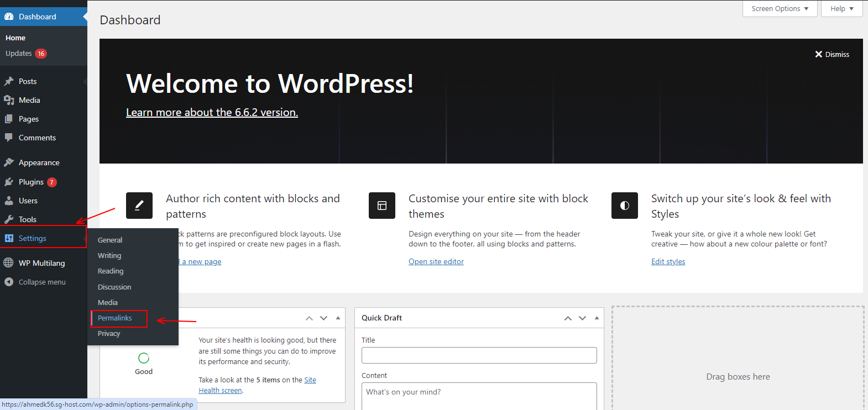Click the X icon next to Dismiss
The width and height of the screenshot is (868, 410).
[x=819, y=54]
